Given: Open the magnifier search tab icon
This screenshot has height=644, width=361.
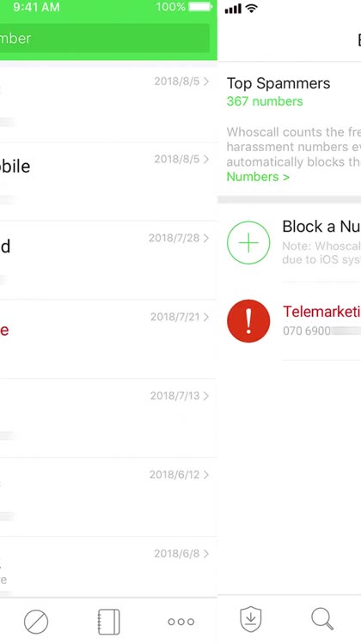Looking at the screenshot, I should point(322,619).
